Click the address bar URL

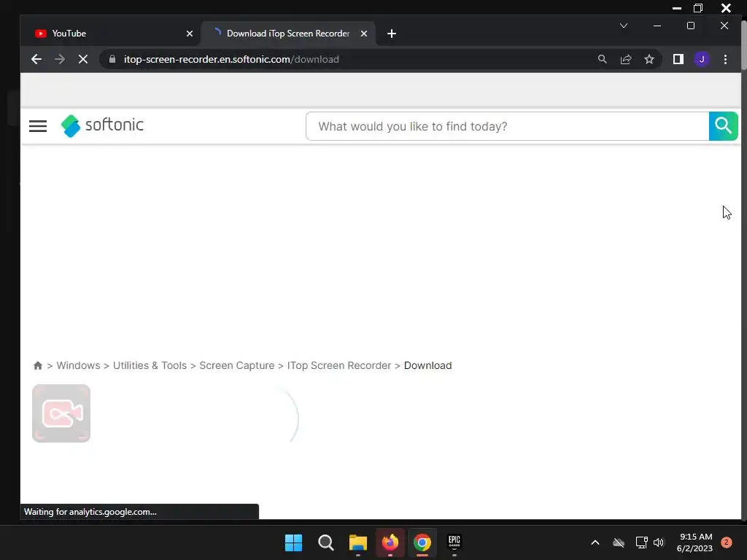coord(231,59)
